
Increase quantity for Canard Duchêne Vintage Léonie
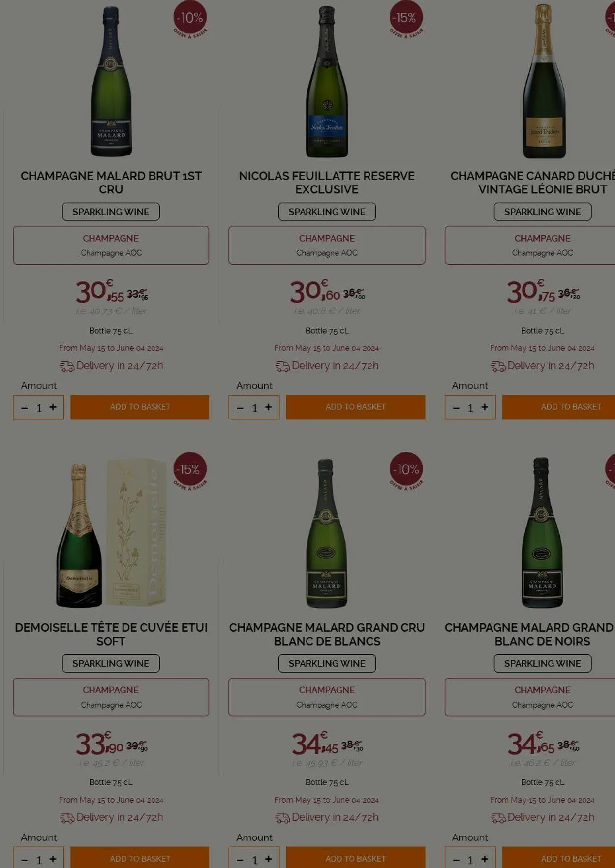point(485,407)
